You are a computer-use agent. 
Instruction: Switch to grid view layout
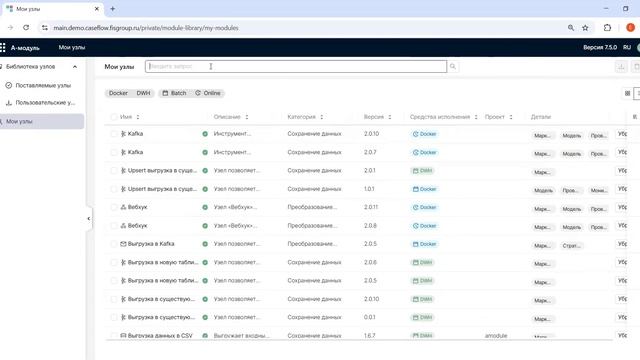coord(627,93)
